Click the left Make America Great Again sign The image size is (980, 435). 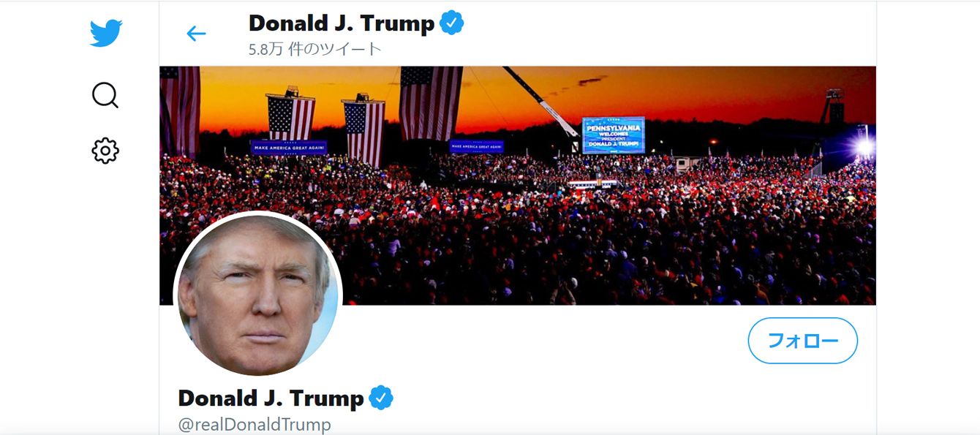pyautogui.click(x=288, y=147)
